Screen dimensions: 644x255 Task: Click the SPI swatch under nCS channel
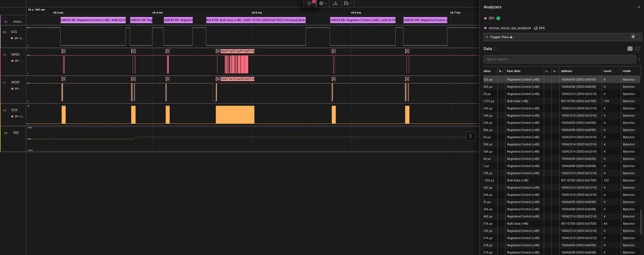coord(12,38)
